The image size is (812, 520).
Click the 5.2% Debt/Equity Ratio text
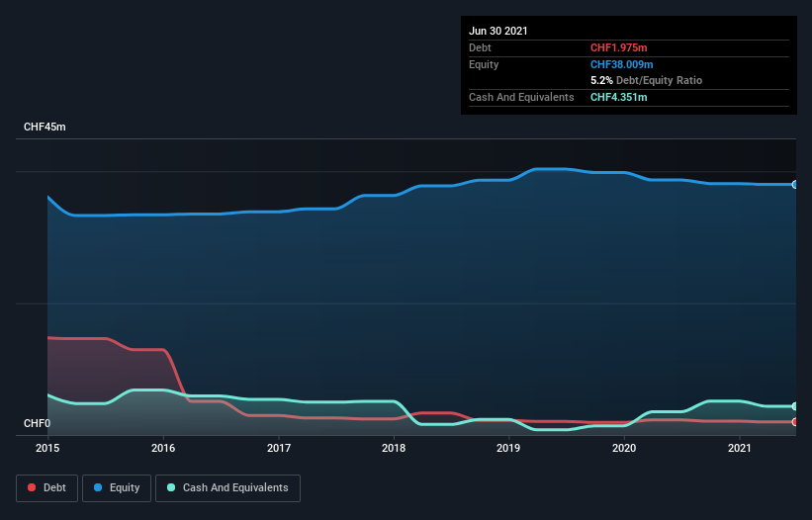click(x=646, y=81)
